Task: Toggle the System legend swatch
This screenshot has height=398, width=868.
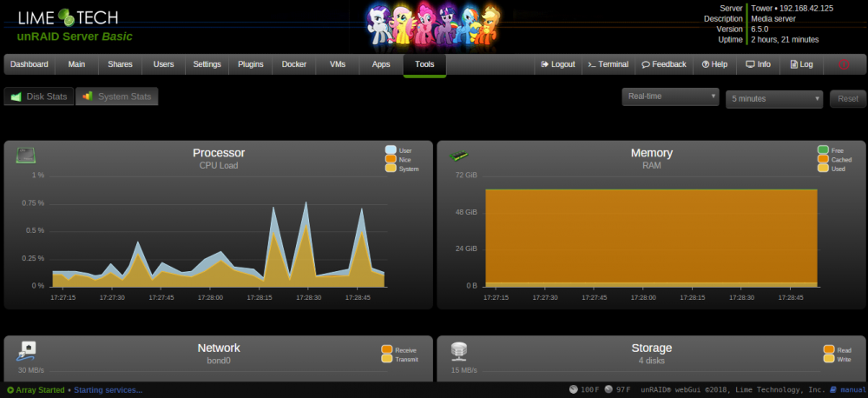Action: (391, 169)
